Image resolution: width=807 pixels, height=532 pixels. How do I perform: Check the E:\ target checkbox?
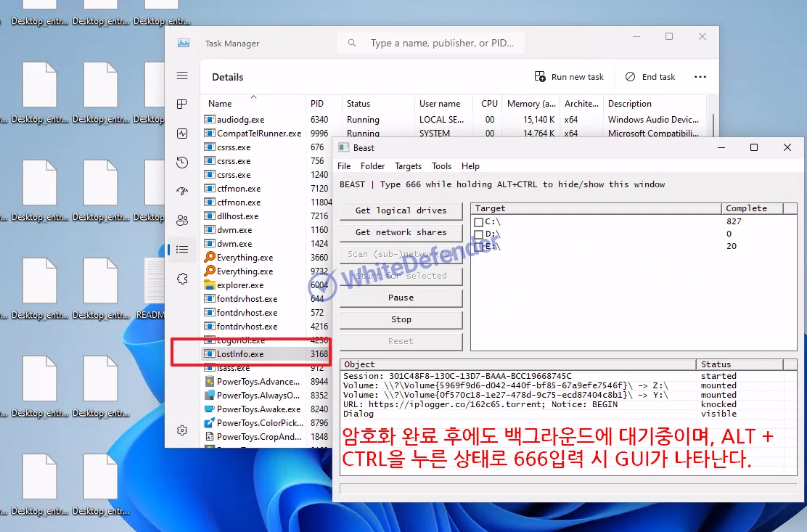pyautogui.click(x=478, y=247)
